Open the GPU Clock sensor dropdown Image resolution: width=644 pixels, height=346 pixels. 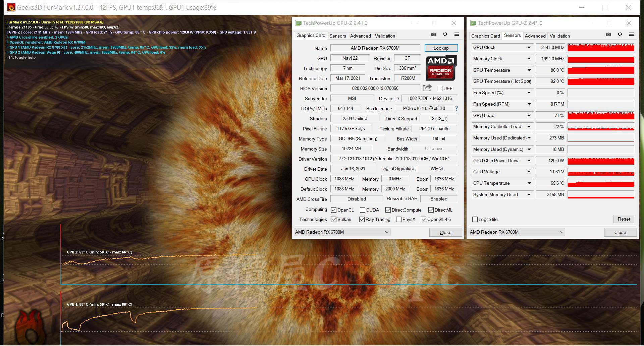pyautogui.click(x=529, y=48)
